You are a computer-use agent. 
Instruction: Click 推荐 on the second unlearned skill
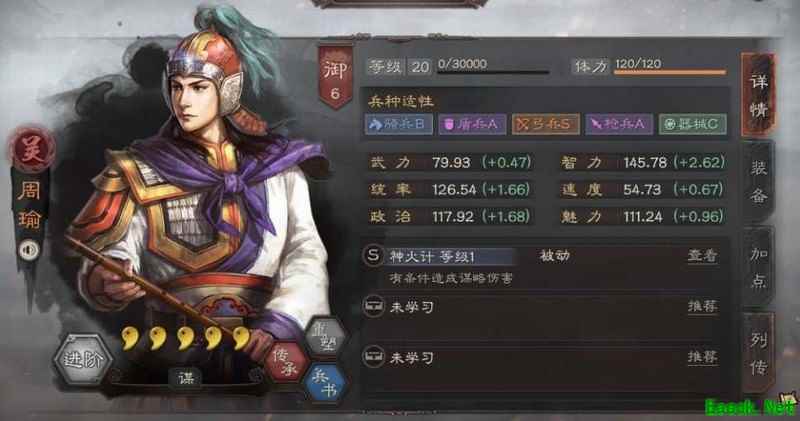[703, 357]
